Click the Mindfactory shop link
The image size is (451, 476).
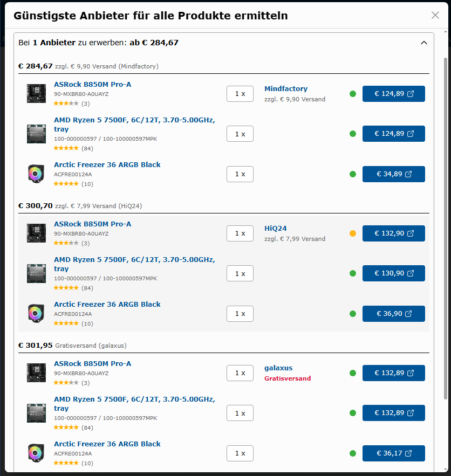click(x=286, y=89)
